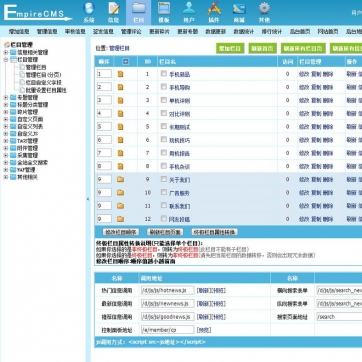This screenshot has width=362, height=362.
Task: Click the expand-all icon in table header
Action: 125,61
